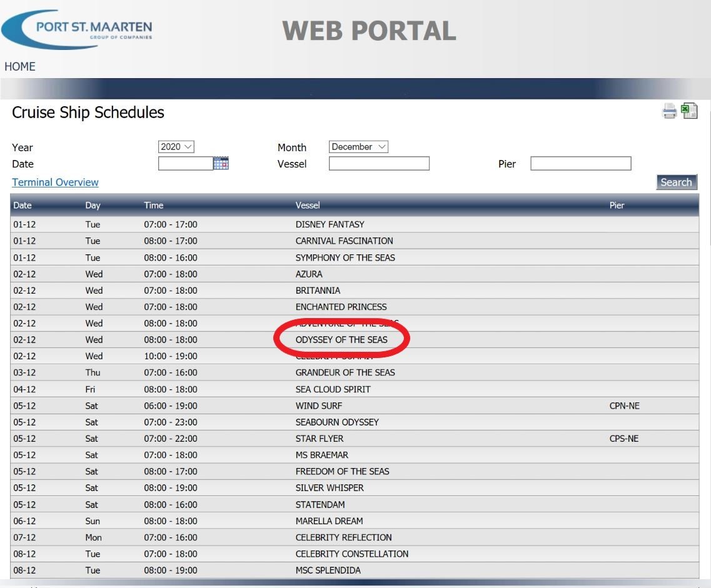711x588 pixels.
Task: Select the FREEDOM OF THE SEAS cell
Action: click(x=342, y=471)
